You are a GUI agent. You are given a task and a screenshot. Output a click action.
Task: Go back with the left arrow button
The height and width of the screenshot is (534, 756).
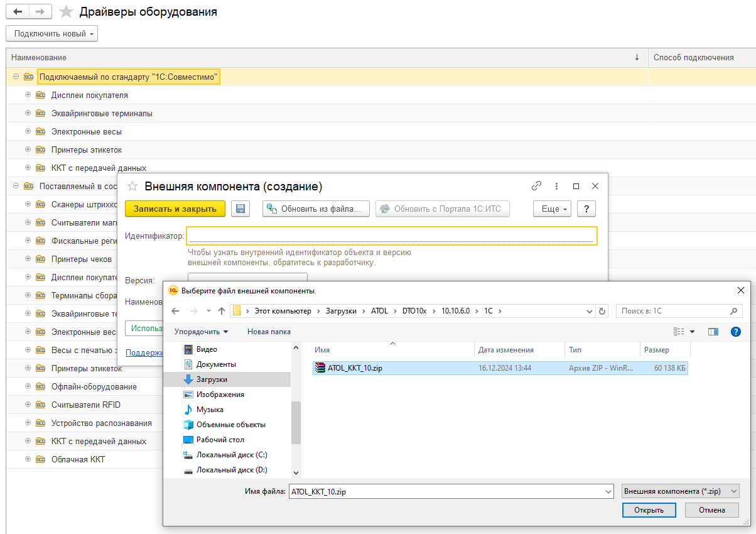(x=18, y=11)
